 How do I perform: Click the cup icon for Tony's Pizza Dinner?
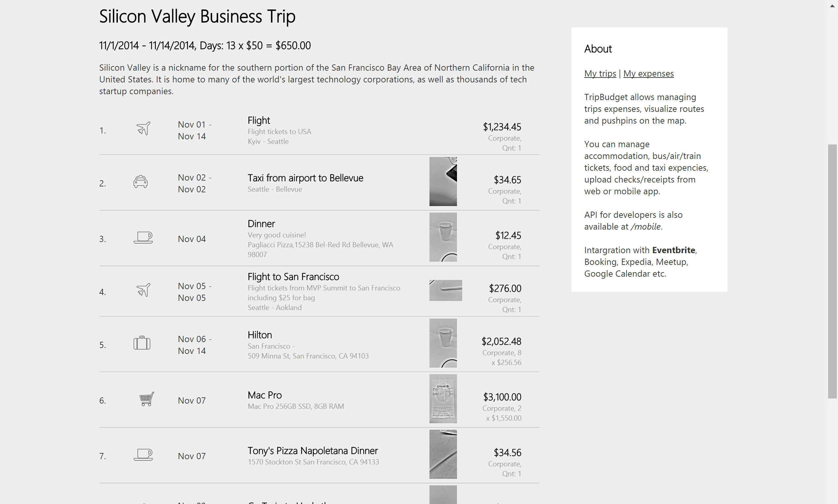coord(143,454)
